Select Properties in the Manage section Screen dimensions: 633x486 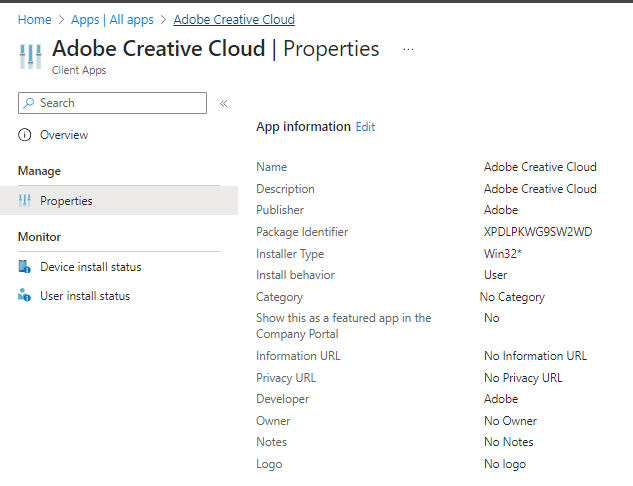(x=66, y=201)
